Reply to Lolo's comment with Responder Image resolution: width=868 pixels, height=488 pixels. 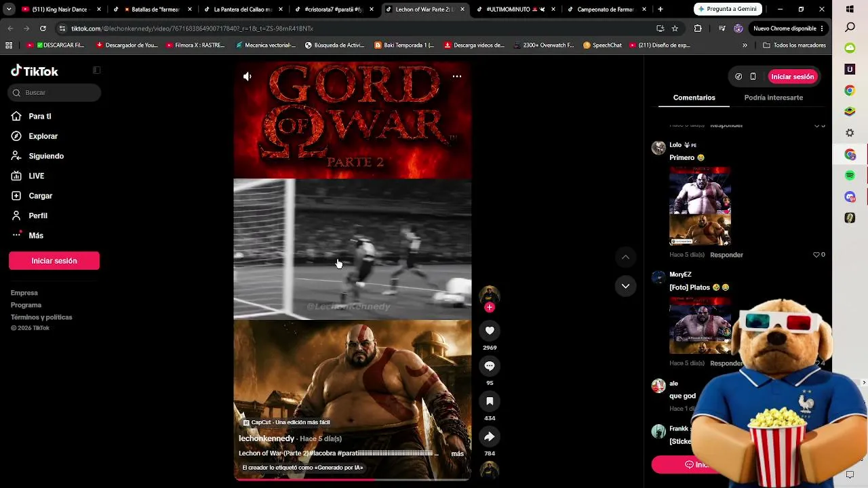[x=726, y=255]
